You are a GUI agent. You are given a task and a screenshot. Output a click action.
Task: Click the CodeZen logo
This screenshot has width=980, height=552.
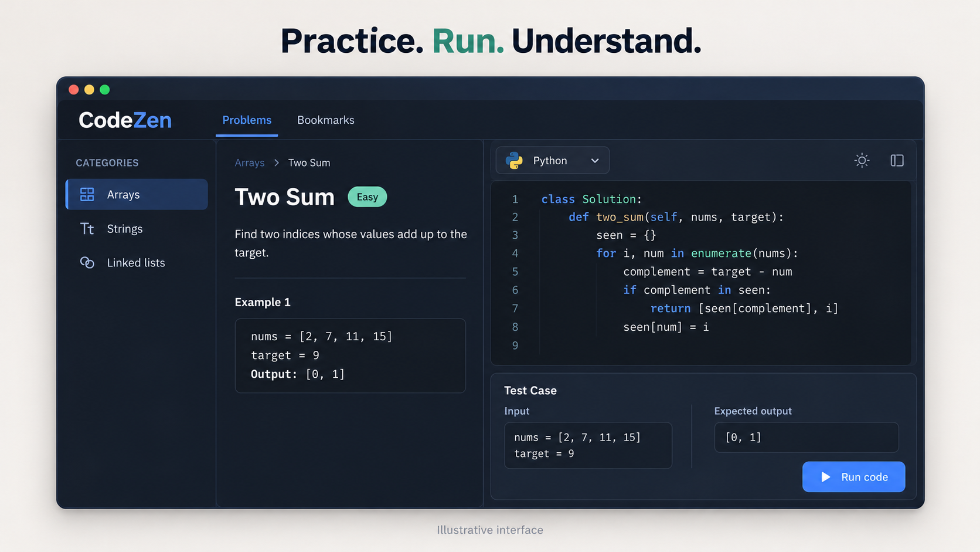125,120
